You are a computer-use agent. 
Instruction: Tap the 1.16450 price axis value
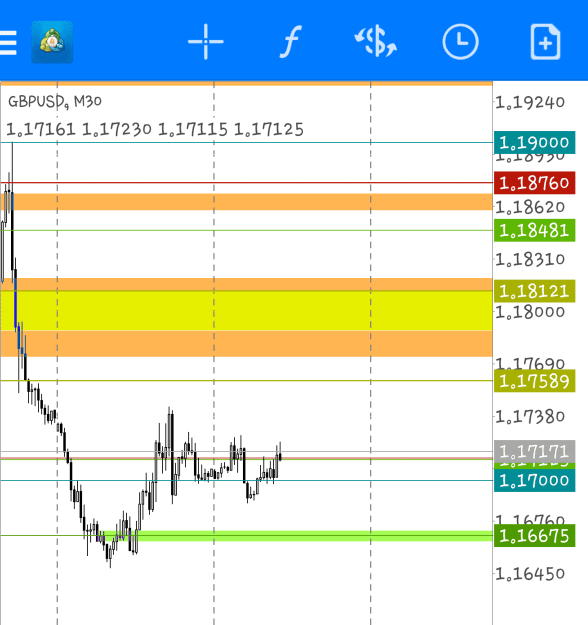tap(530, 574)
